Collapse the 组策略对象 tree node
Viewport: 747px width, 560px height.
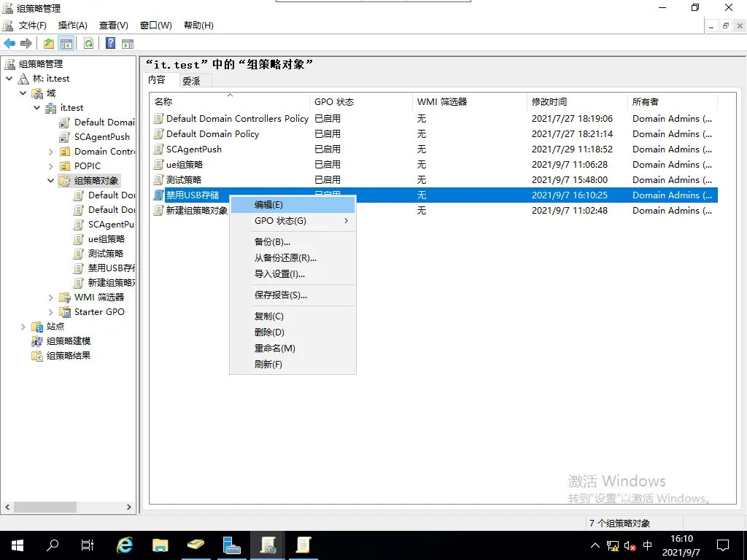[49, 180]
